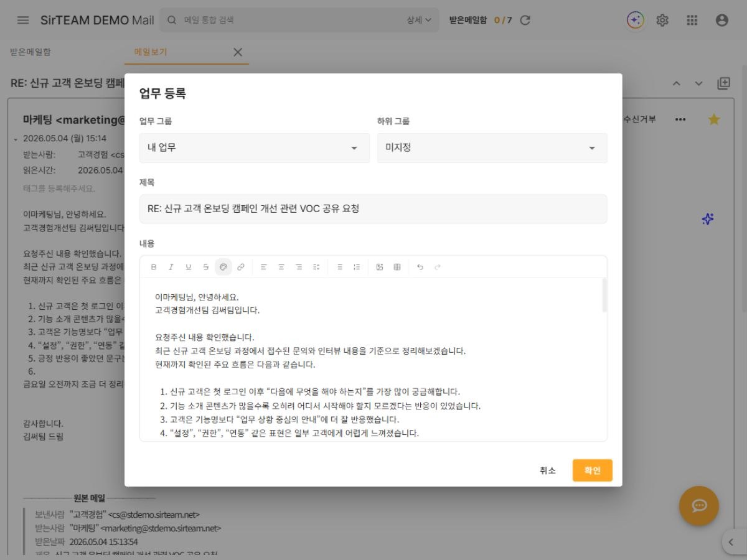The width and height of the screenshot is (747, 560).
Task: Click the 받은메일함 0/7 counter label
Action: point(481,20)
